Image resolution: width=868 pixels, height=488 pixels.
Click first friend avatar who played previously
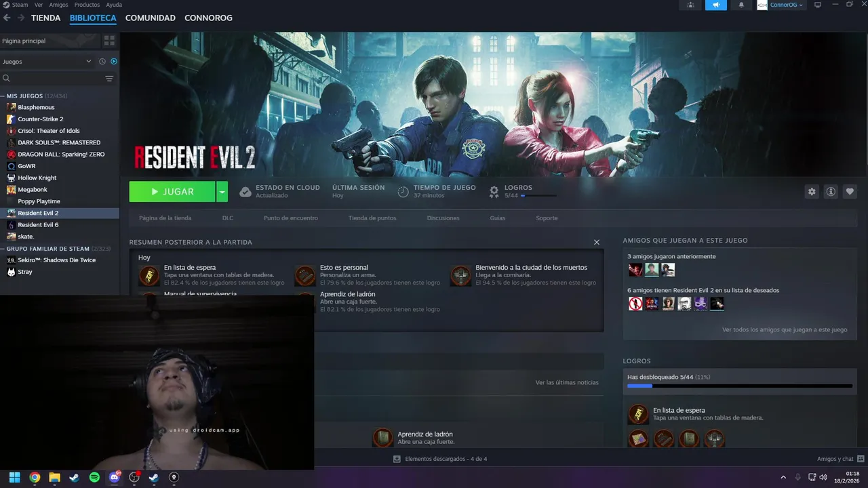[635, 270]
